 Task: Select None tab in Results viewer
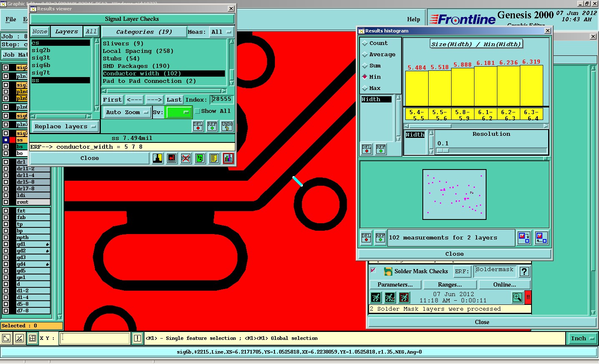tap(40, 32)
